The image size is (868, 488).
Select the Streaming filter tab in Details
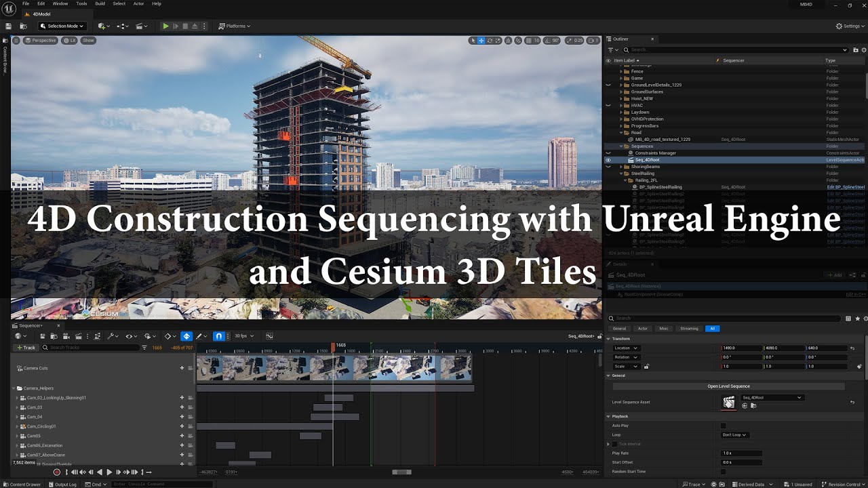coord(689,329)
